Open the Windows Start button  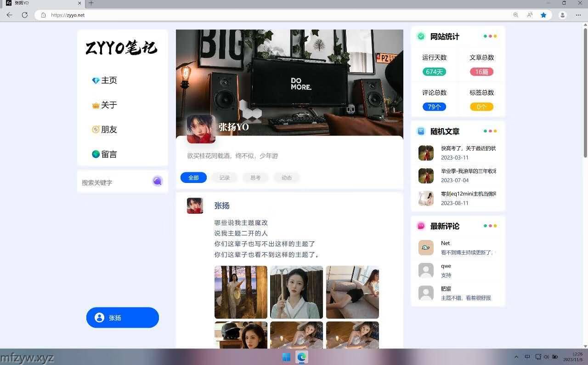click(286, 357)
